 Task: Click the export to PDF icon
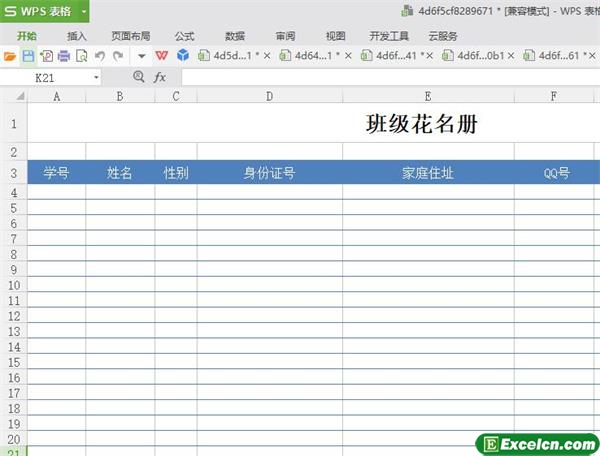[x=47, y=56]
